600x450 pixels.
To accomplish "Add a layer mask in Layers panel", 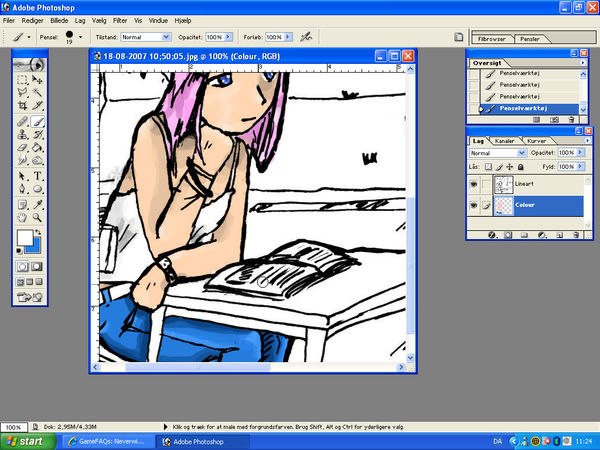I will 508,235.
